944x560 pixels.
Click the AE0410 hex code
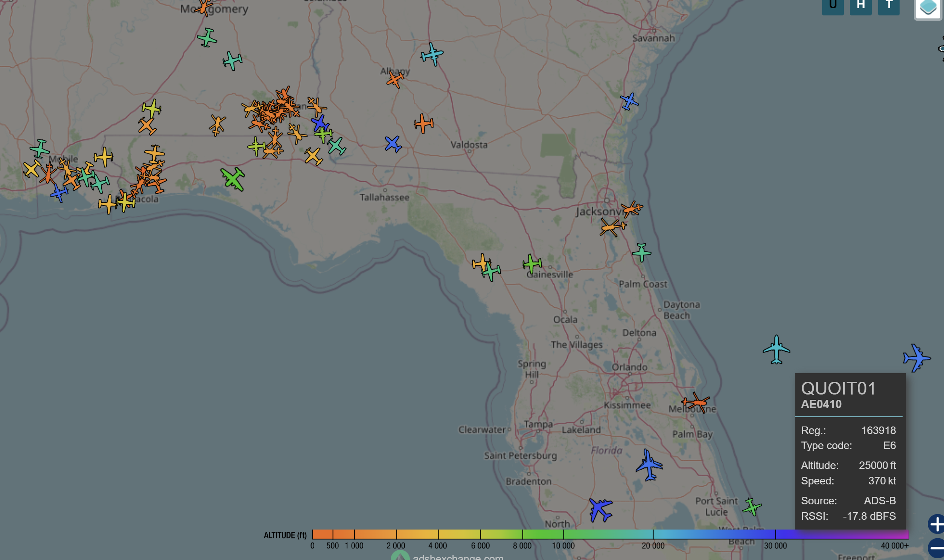tap(821, 404)
